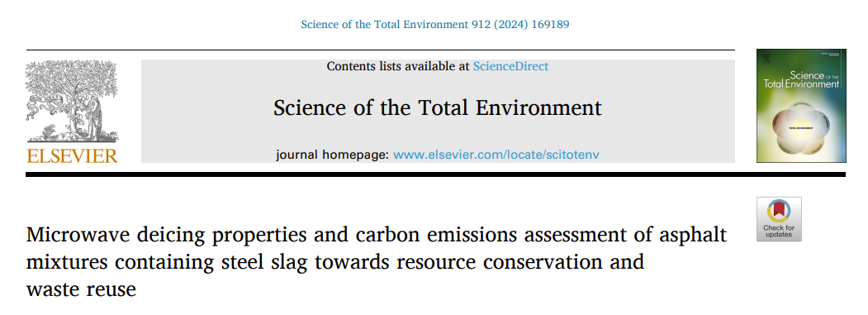This screenshot has width=868, height=315.
Task: Open the journal cover thumbnail
Action: tap(801, 106)
